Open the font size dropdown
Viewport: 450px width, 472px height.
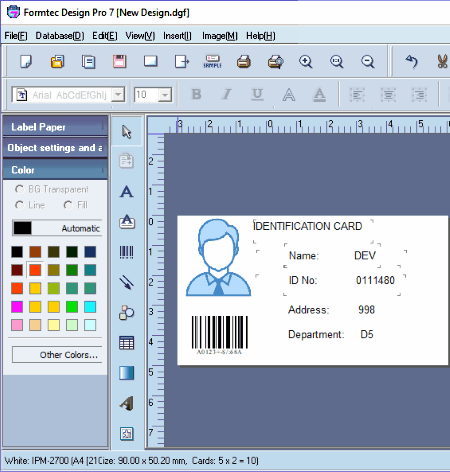click(x=165, y=95)
